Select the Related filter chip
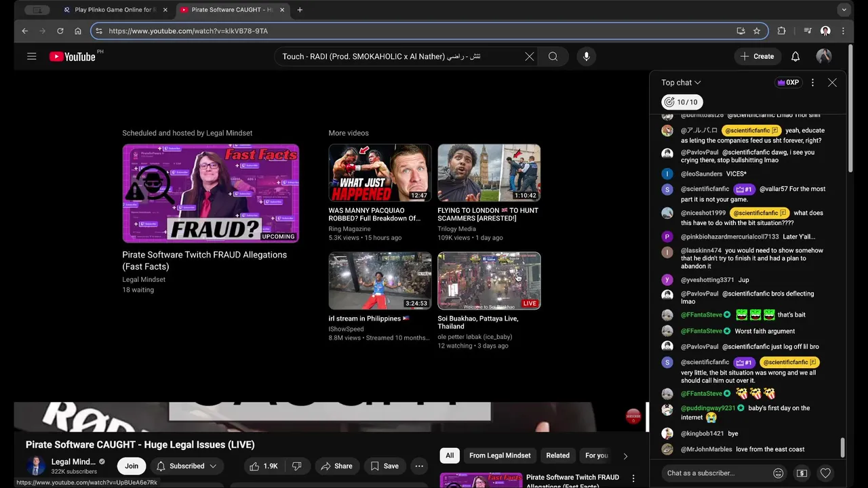868x488 pixels. click(558, 455)
